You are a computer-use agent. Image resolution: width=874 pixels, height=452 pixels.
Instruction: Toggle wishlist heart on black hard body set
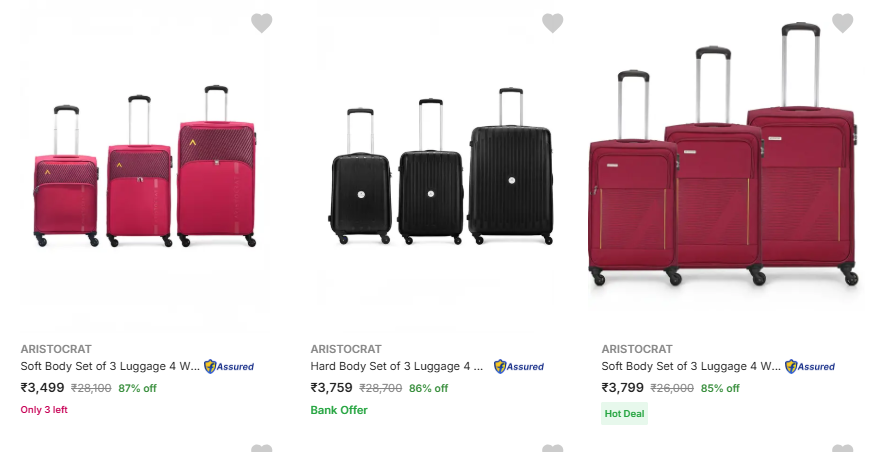coord(552,23)
